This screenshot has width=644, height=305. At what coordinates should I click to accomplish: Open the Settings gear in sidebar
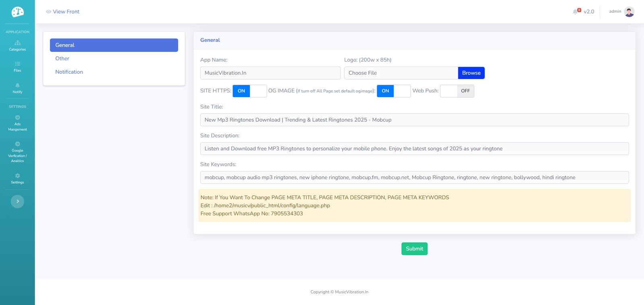(17, 179)
